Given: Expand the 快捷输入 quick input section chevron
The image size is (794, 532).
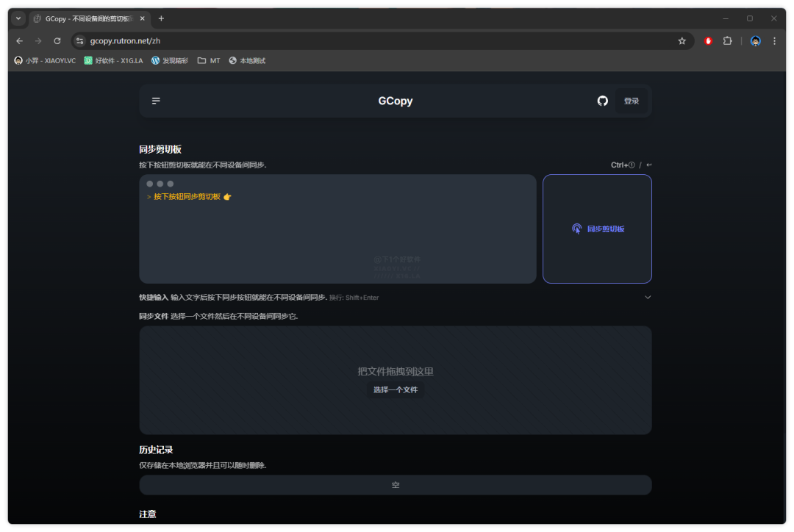Looking at the screenshot, I should click(648, 297).
